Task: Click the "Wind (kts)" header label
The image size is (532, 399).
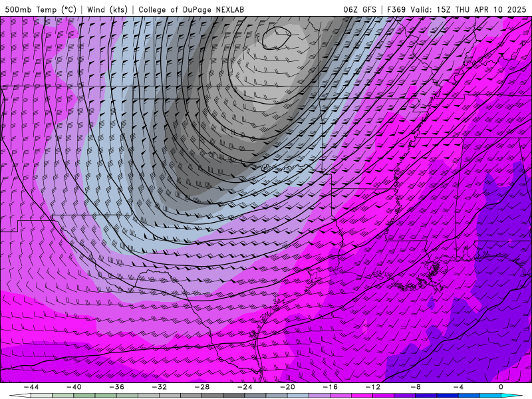Action: pos(107,9)
